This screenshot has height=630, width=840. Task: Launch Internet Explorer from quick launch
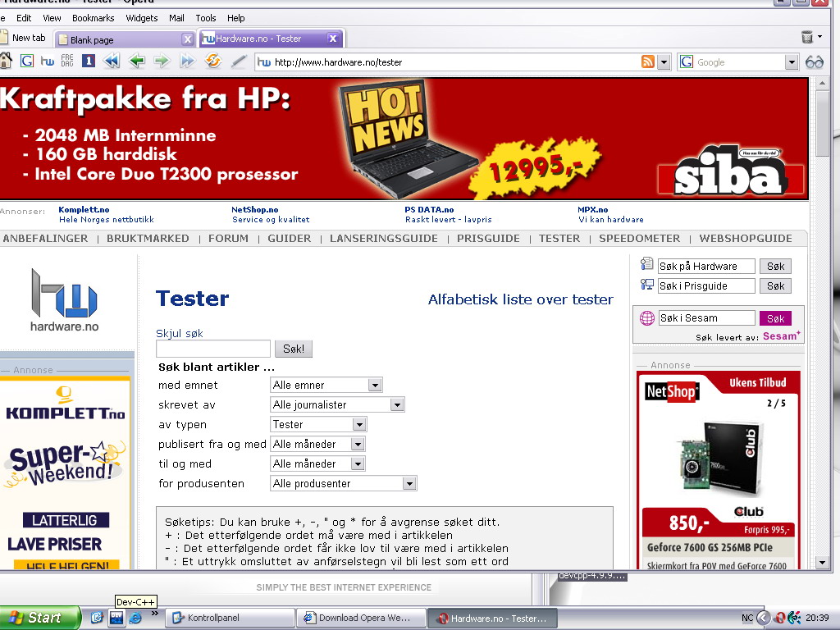135,618
